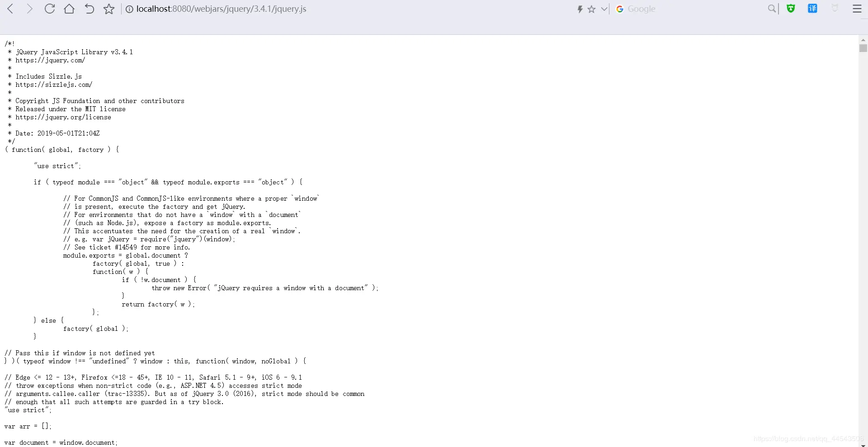This screenshot has width=868, height=447.
Task: Click the "module.exports = global.document ?" line
Action: [x=126, y=255]
